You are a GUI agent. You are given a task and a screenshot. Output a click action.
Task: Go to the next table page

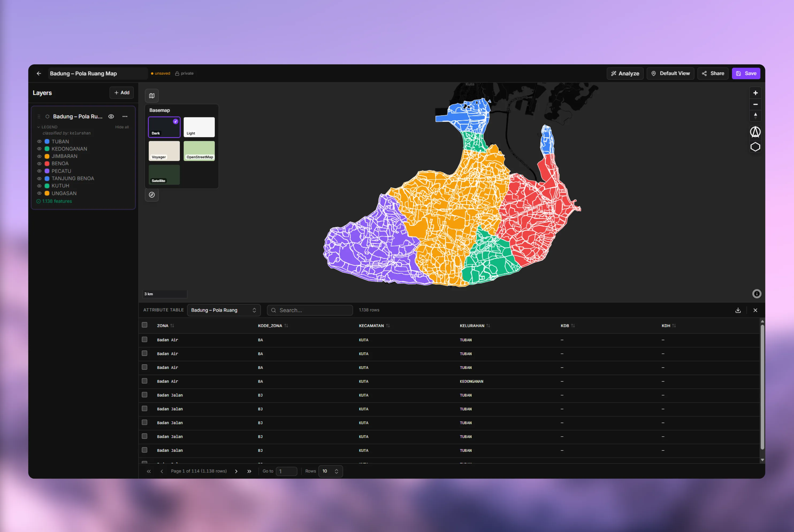[x=236, y=471]
